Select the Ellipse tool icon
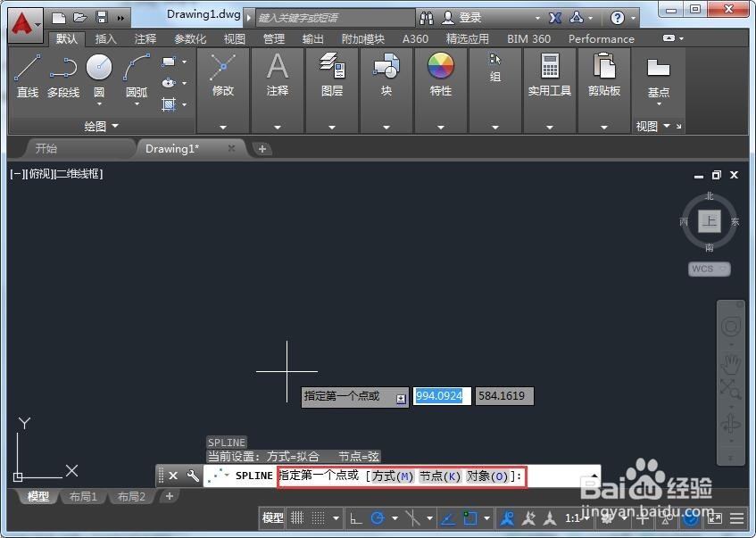The image size is (756, 538). 169,83
